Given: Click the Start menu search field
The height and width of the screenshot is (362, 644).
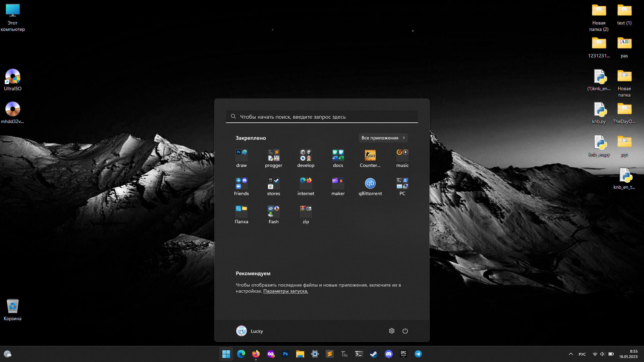Looking at the screenshot, I should [322, 117].
